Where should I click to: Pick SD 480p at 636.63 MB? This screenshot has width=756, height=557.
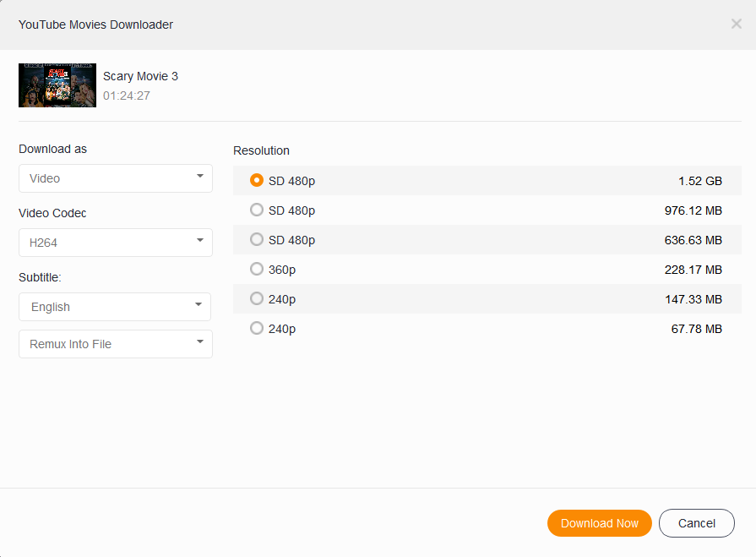[257, 240]
